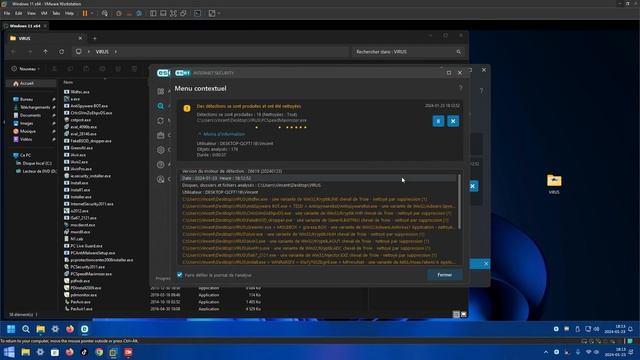
Task: Pause the virtual machine in the VMware toolbar
Action: tap(85, 13)
